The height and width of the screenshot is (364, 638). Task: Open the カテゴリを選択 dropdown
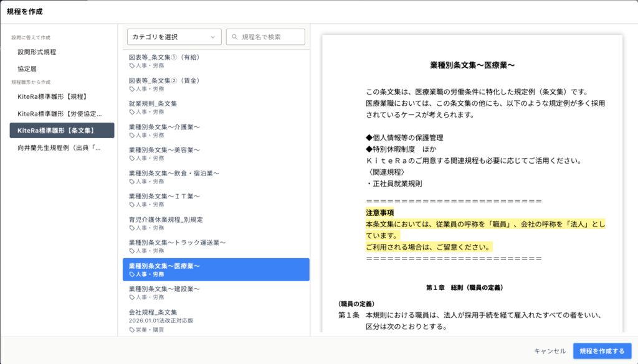174,37
